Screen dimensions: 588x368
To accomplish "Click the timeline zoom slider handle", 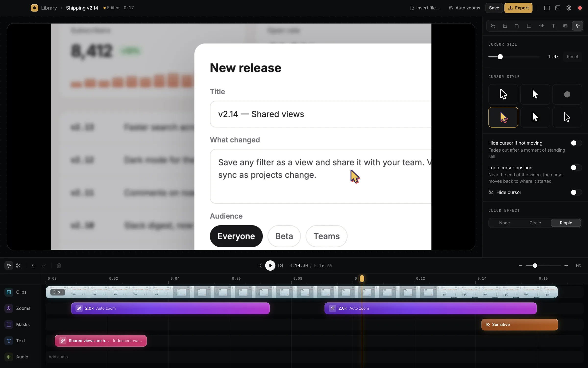I will point(535,265).
